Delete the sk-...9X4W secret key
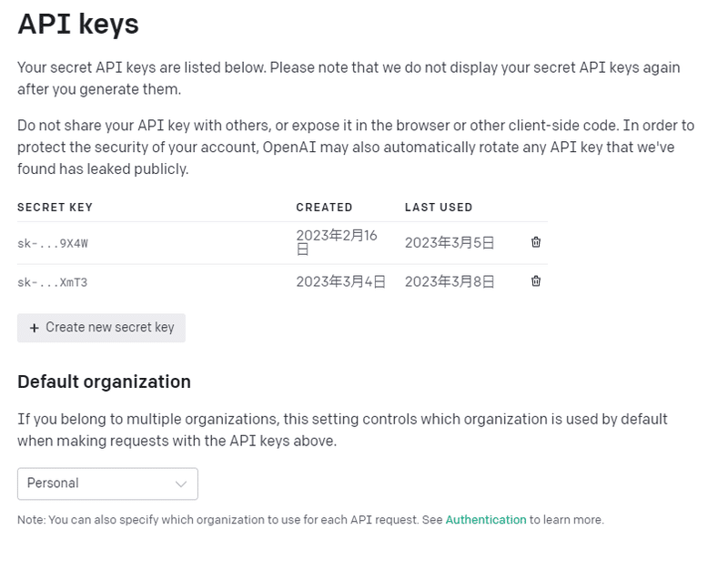728x570 pixels. [536, 242]
